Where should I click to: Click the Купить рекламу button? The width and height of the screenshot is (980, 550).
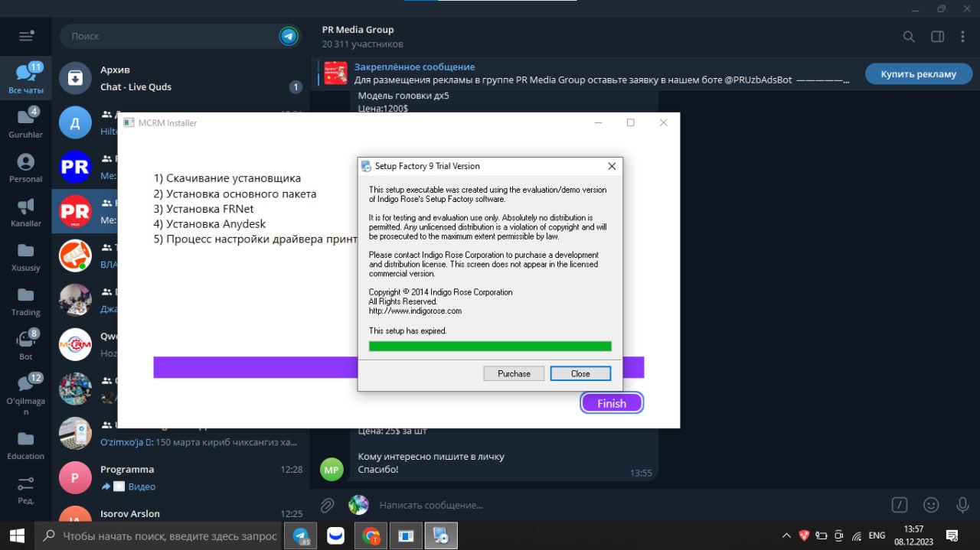coord(918,74)
